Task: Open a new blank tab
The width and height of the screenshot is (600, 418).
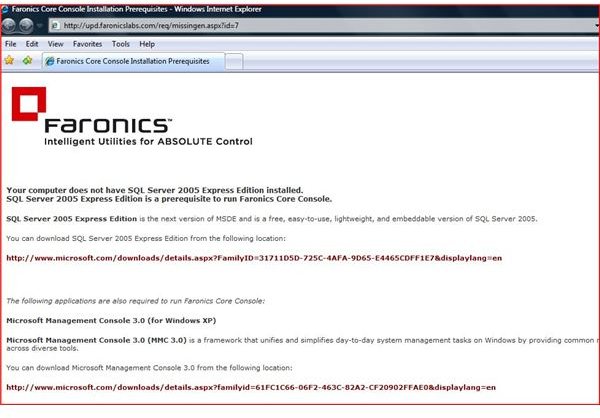Action: 234,62
